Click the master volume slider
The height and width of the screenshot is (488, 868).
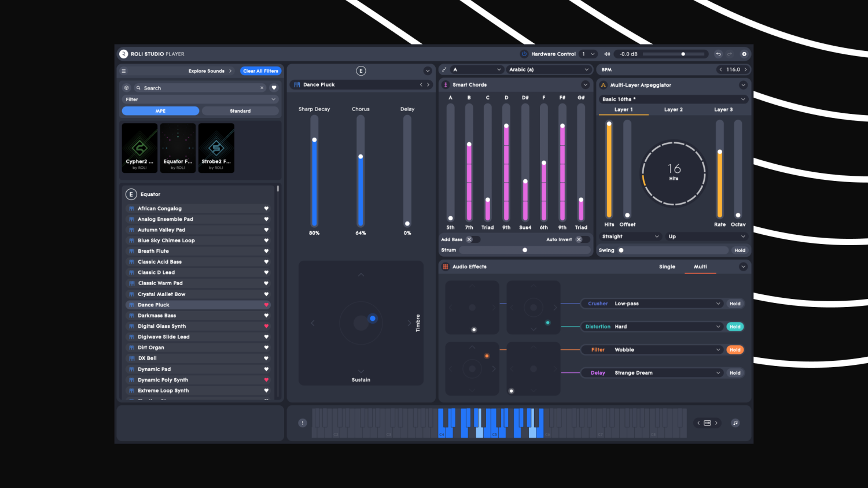[674, 54]
